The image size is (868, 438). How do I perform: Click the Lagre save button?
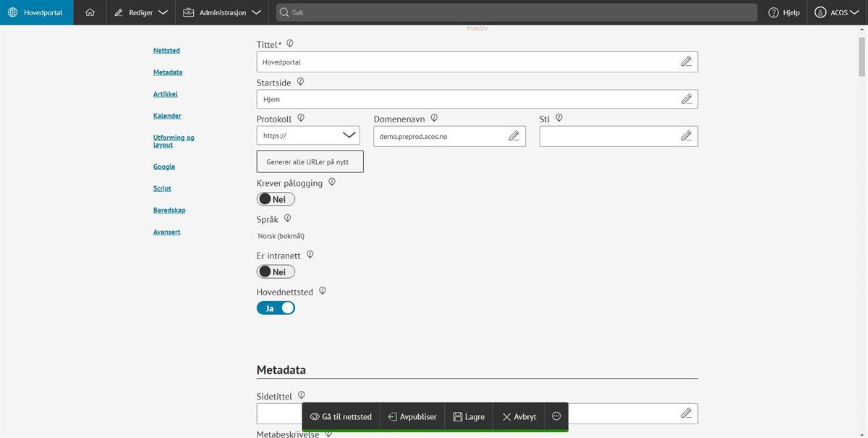click(469, 416)
